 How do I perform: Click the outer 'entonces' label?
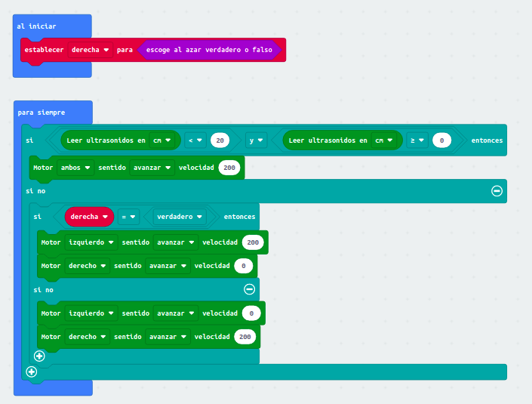[487, 140]
